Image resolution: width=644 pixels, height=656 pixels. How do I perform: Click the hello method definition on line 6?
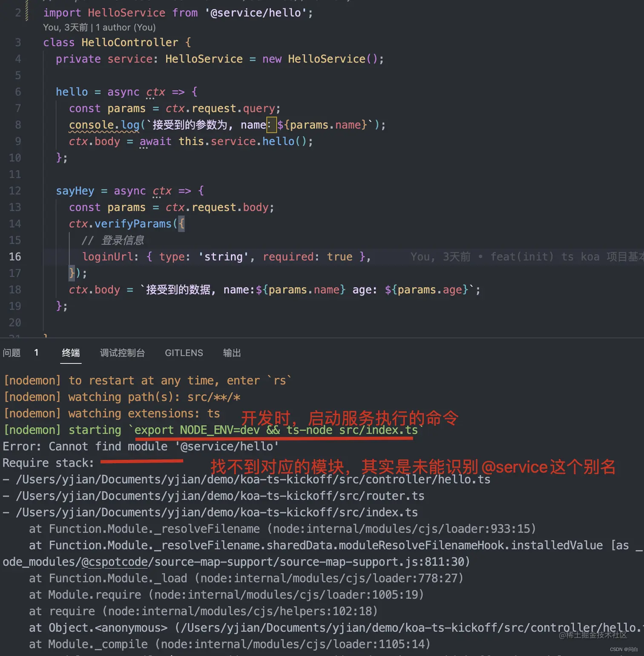(x=72, y=92)
